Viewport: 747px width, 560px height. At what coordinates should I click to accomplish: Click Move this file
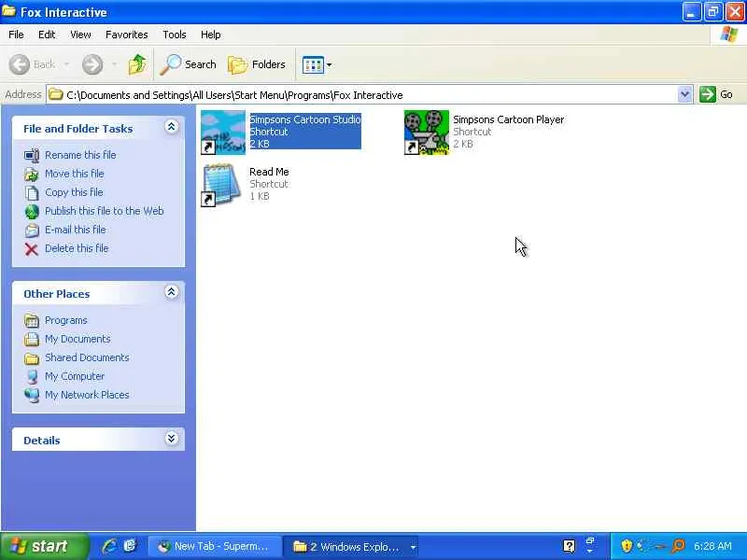click(x=75, y=174)
